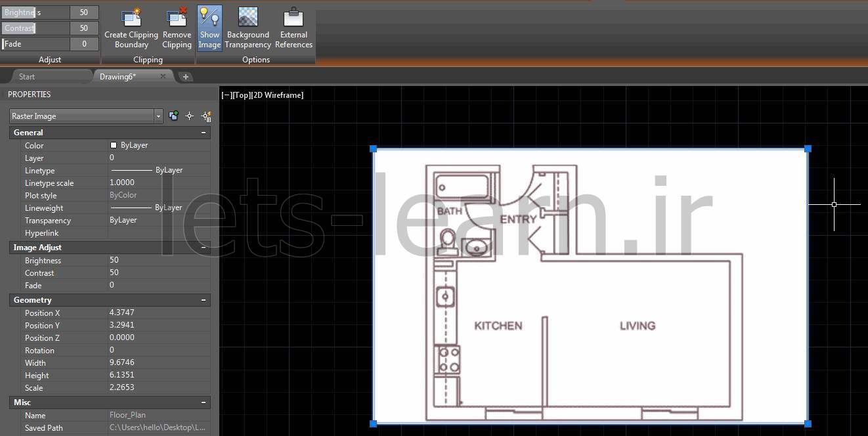This screenshot has width=868, height=436.
Task: Click Create Clipping Boundary icon
Action: [131, 18]
